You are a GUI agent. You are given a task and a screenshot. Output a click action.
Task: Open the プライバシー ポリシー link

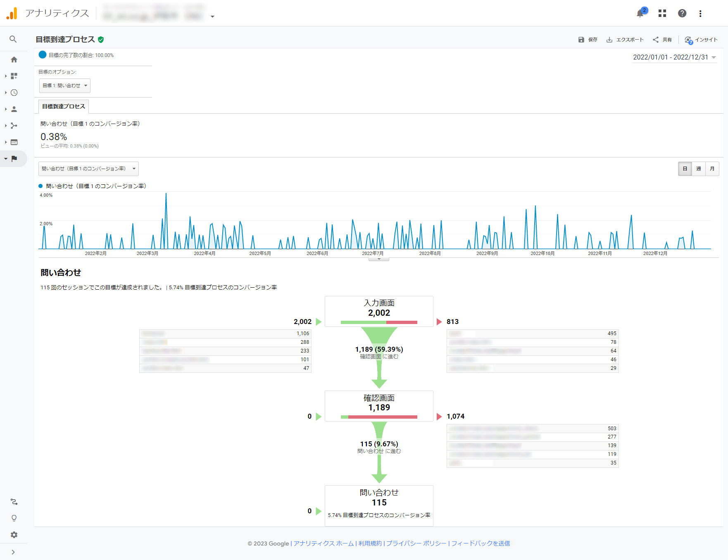pos(416,543)
